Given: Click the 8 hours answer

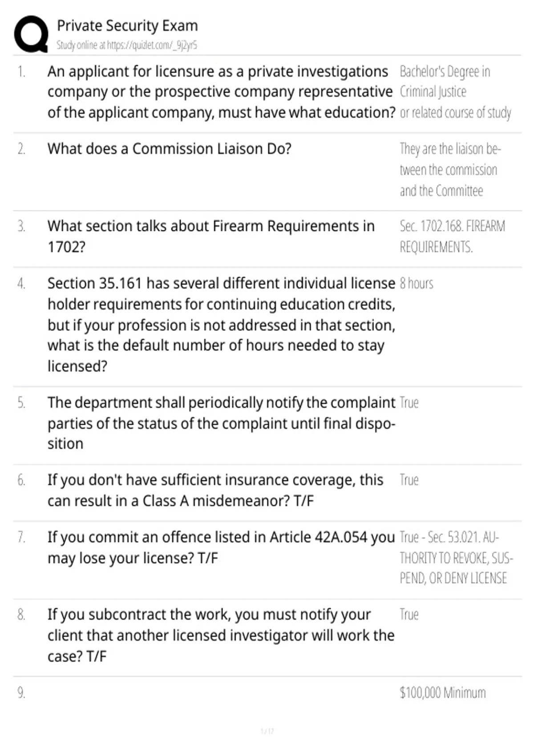Looking at the screenshot, I should click(x=416, y=283).
